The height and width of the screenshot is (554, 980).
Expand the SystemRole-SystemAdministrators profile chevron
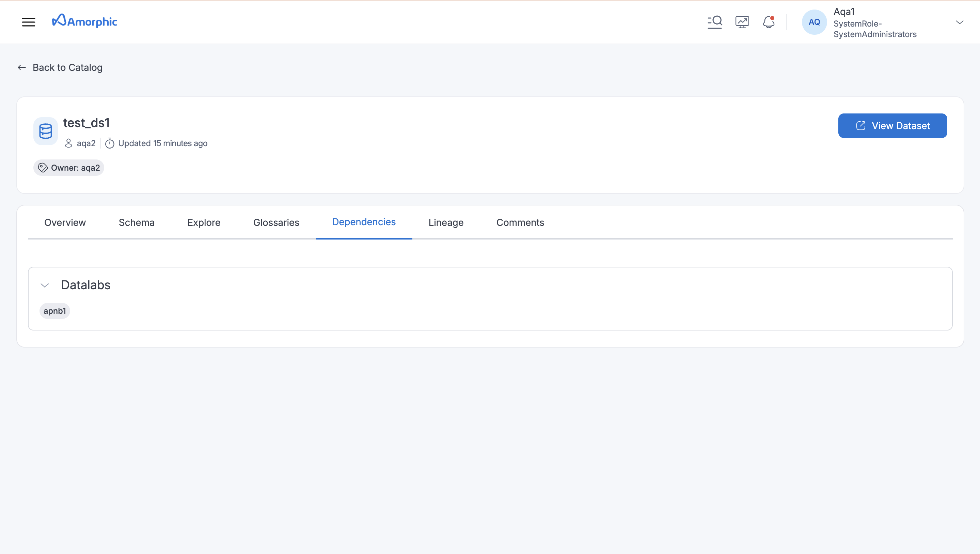[960, 22]
